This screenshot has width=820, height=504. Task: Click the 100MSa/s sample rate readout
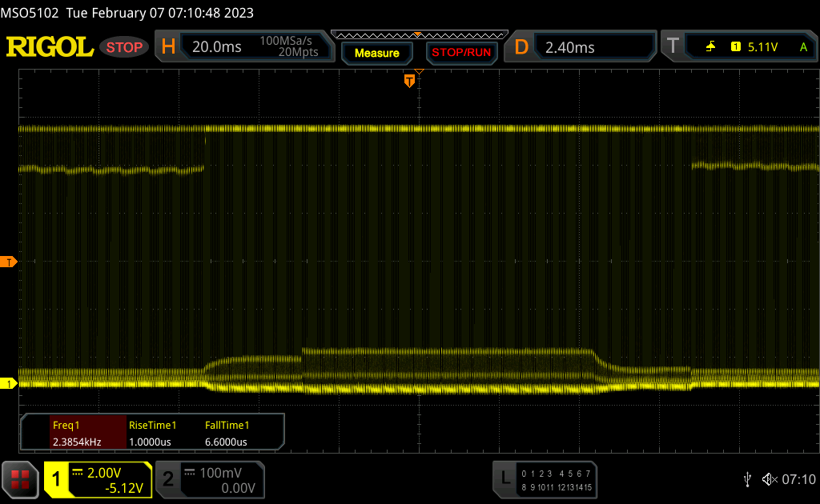pyautogui.click(x=286, y=40)
